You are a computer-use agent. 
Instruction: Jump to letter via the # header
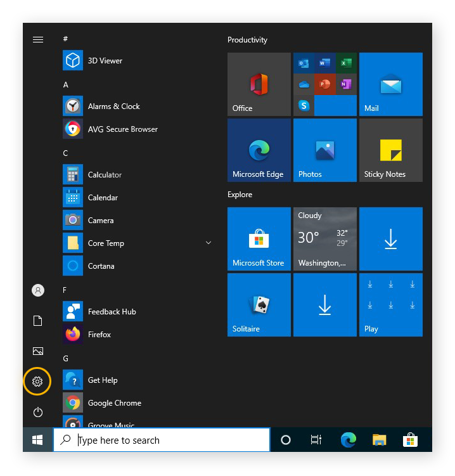(x=65, y=39)
